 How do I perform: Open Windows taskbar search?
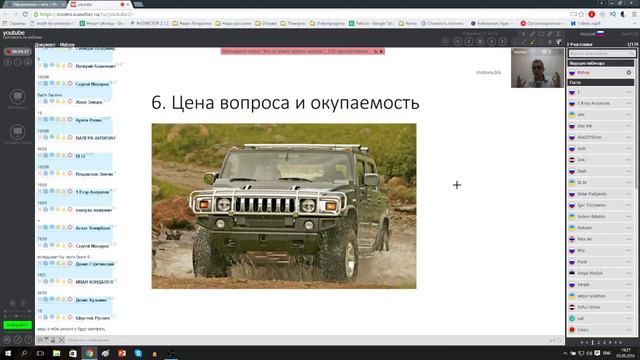[x=24, y=353]
